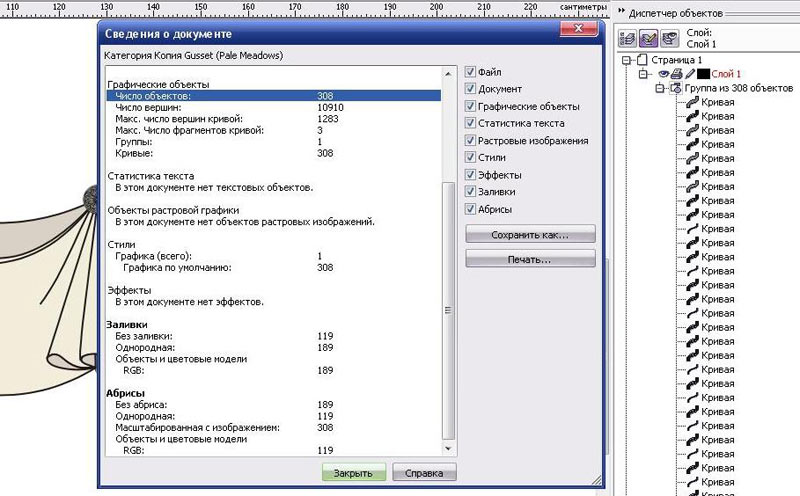Uncheck the Заливки checkbox
The image size is (800, 496).
click(x=471, y=192)
